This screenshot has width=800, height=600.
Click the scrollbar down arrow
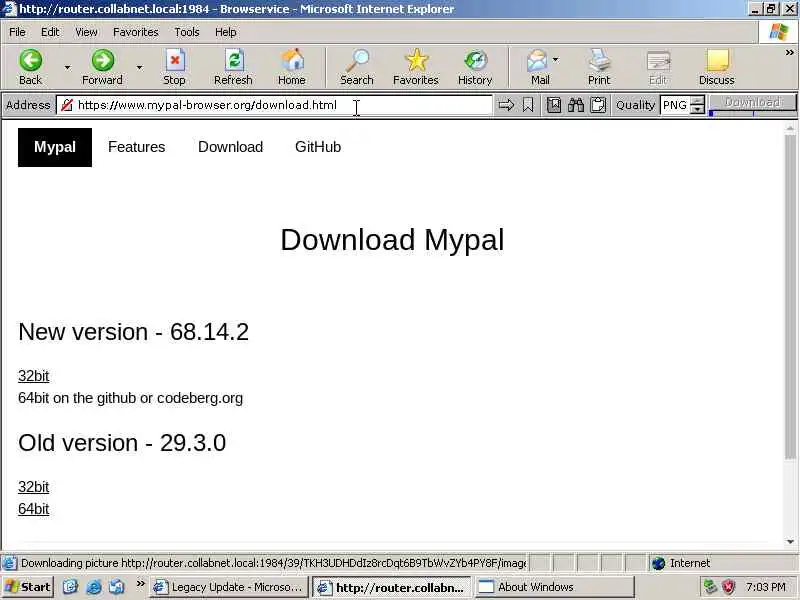[790, 542]
